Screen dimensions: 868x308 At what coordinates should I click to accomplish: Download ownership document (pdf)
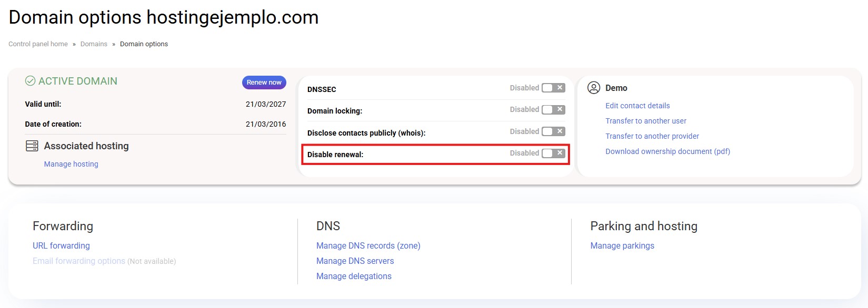pos(667,151)
